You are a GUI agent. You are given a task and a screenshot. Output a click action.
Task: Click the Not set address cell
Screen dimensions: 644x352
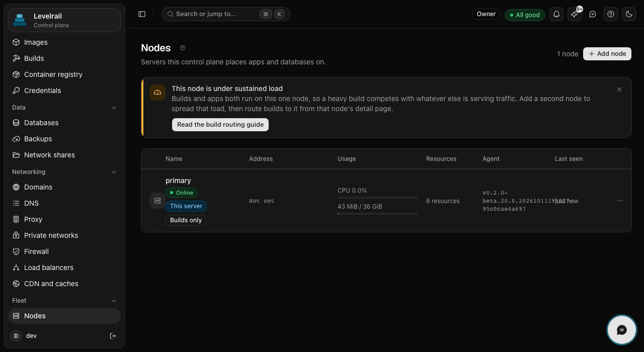[x=262, y=201]
